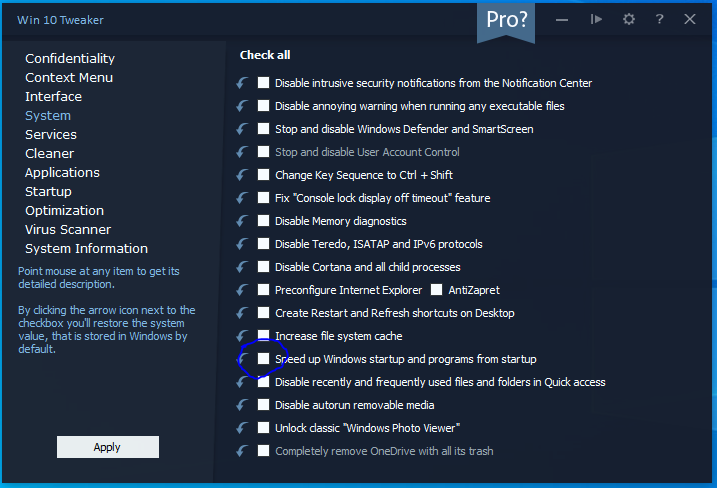Tick Fix Console lock display off timeout

(263, 198)
